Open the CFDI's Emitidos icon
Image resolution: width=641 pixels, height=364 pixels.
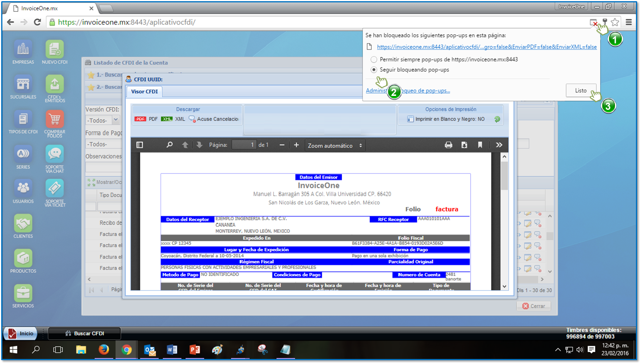[55, 88]
